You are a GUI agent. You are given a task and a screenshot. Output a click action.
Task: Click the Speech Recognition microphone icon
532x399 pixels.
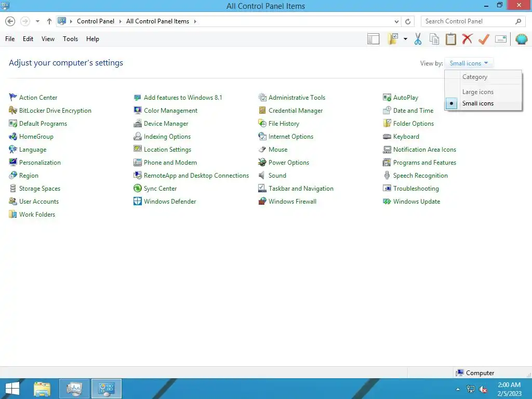click(x=387, y=176)
